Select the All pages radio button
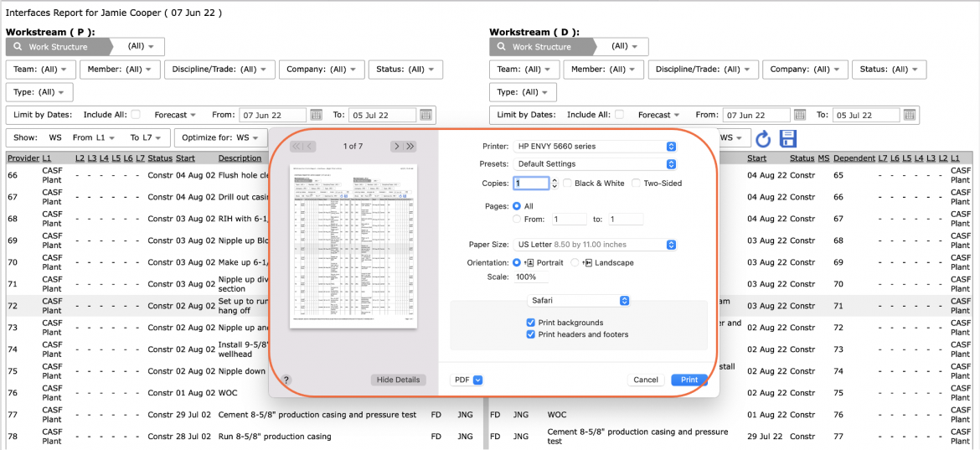 (517, 205)
